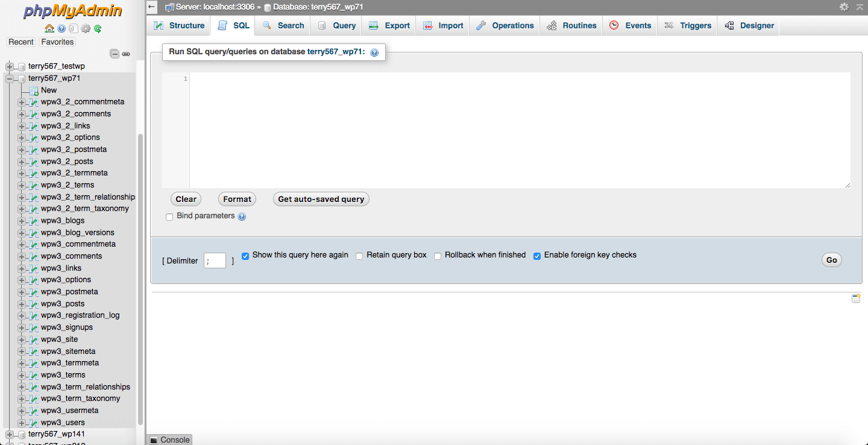Open the Triggers tab
Image resolution: width=868 pixels, height=445 pixels.
tap(688, 25)
